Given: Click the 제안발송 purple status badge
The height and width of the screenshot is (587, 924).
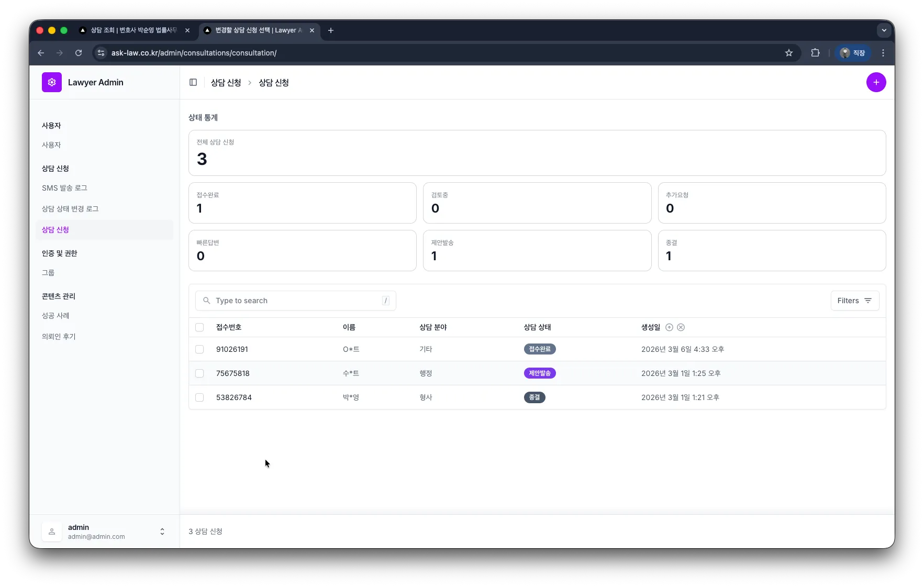Looking at the screenshot, I should tap(539, 373).
